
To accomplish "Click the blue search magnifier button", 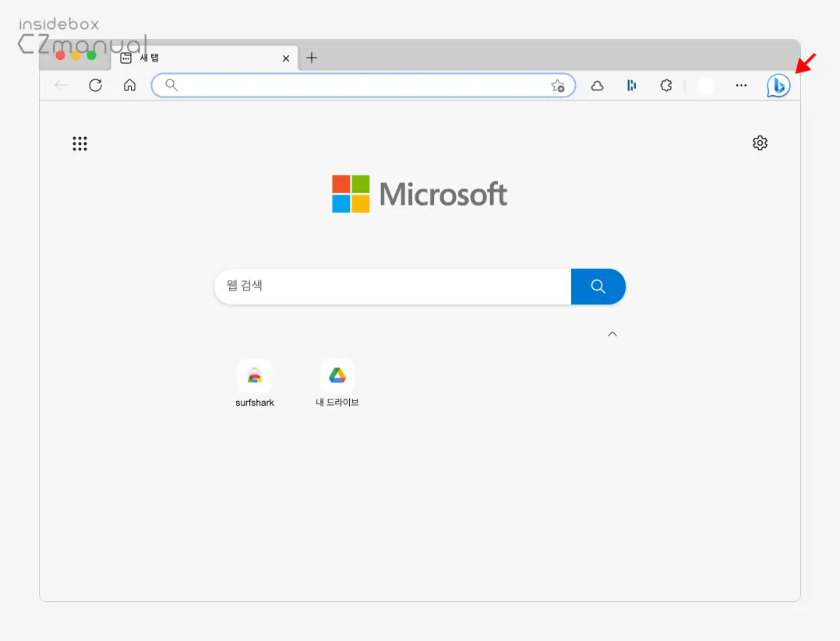I will tap(598, 287).
